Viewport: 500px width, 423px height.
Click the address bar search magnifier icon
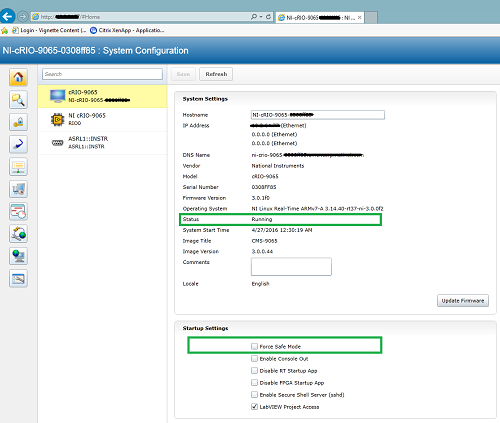pyautogui.click(x=254, y=16)
